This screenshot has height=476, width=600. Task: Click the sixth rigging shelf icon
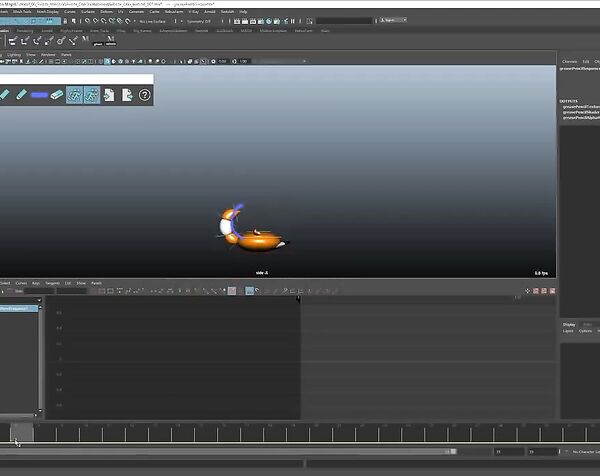[73, 41]
